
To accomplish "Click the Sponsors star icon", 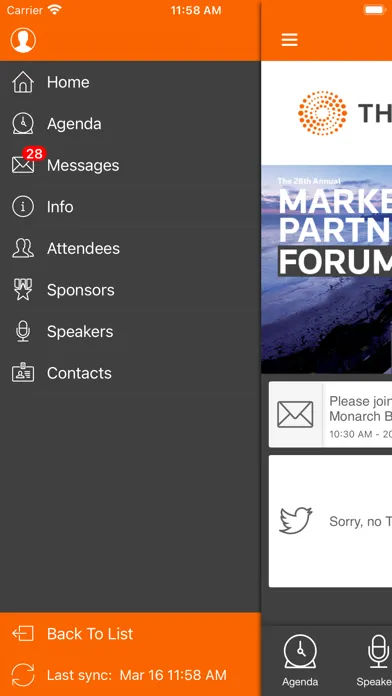I will click(x=23, y=290).
